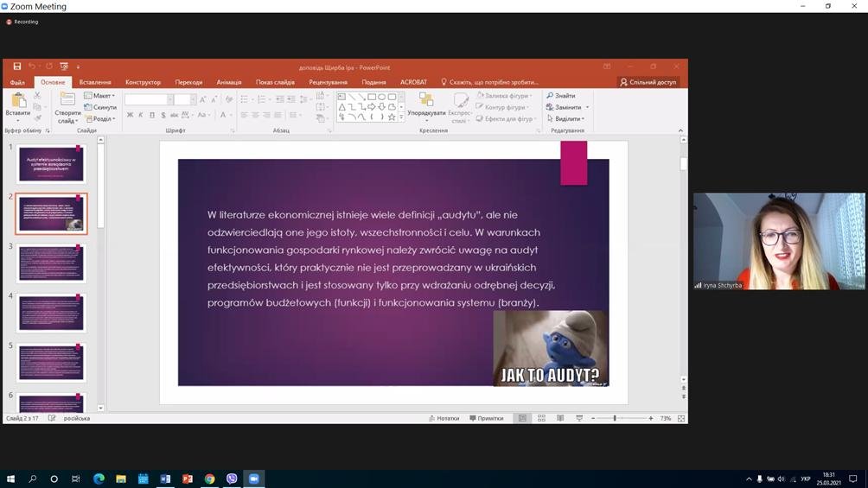
Task: Open the Файл tab
Action: pyautogui.click(x=17, y=82)
